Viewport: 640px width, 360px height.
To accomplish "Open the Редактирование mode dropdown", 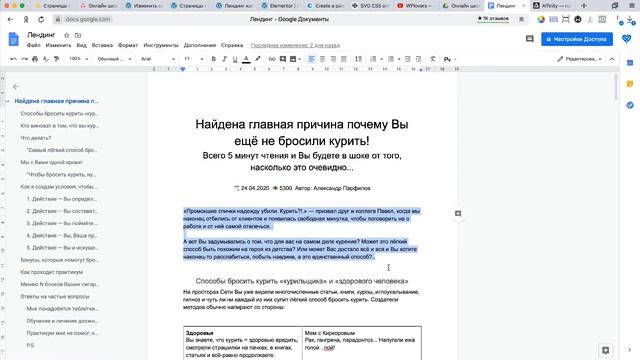I will point(579,59).
